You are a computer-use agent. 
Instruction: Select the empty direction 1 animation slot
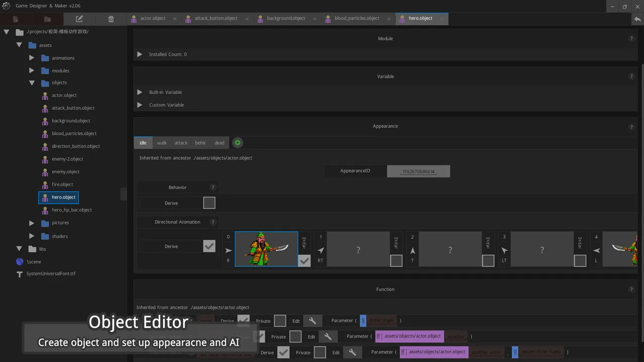358,249
